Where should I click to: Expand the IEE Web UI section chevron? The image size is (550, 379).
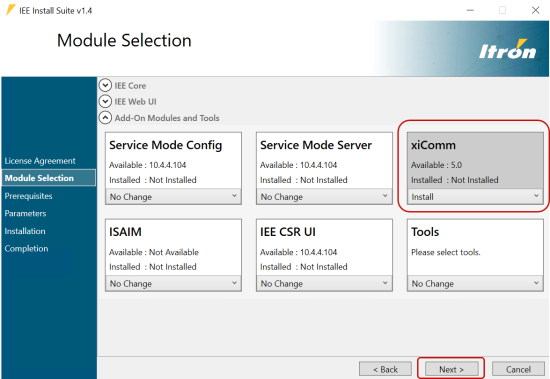pos(105,101)
